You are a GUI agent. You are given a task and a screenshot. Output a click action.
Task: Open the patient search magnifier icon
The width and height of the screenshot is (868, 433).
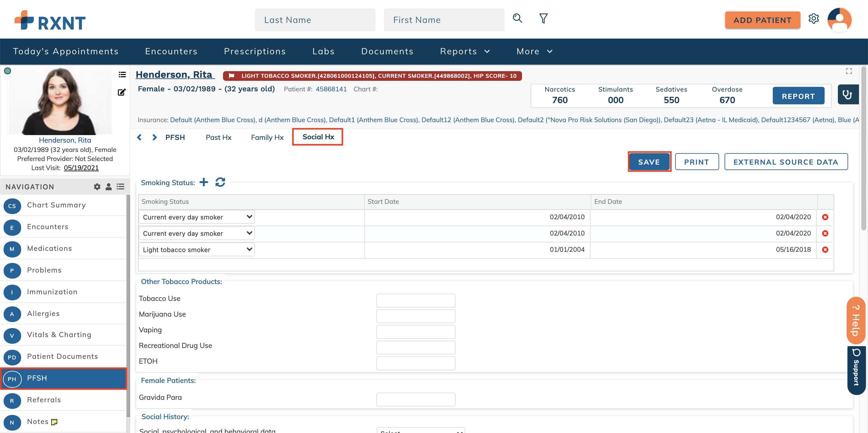pos(517,19)
